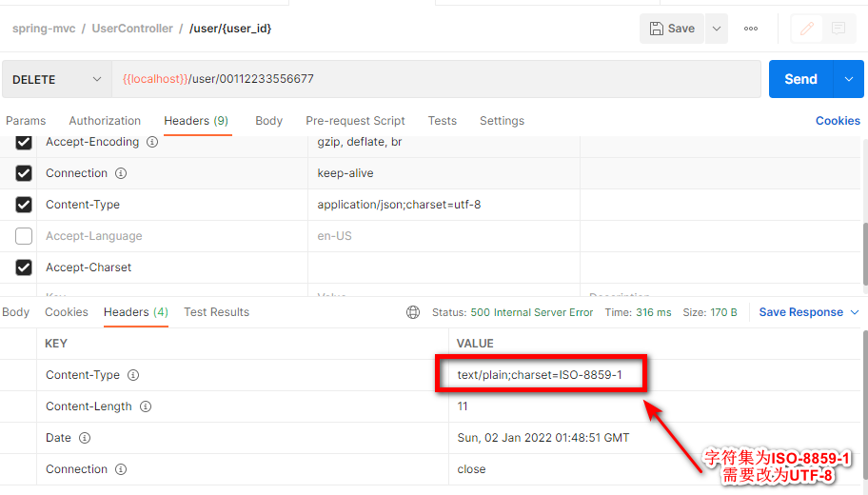Image resolution: width=868 pixels, height=495 pixels.
Task: Select the request Headers (9) tab
Action: pyautogui.click(x=196, y=121)
